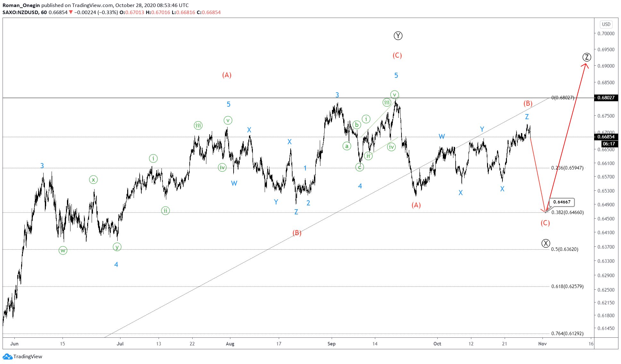Click the USD button on the price scale

coord(606,24)
